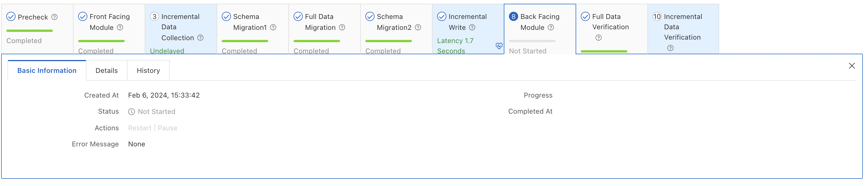Image resolution: width=868 pixels, height=186 pixels.
Task: Select the Precheck step
Action: tap(33, 17)
